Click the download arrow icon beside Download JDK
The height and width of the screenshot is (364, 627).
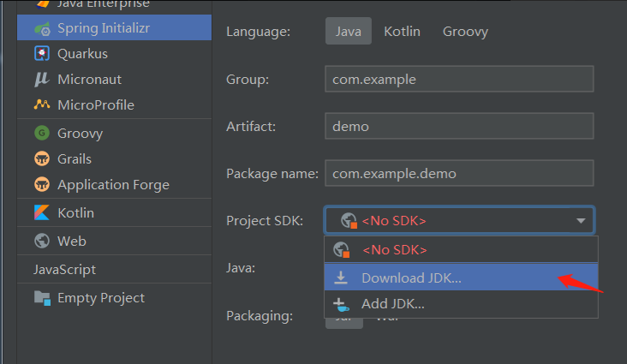tap(341, 277)
